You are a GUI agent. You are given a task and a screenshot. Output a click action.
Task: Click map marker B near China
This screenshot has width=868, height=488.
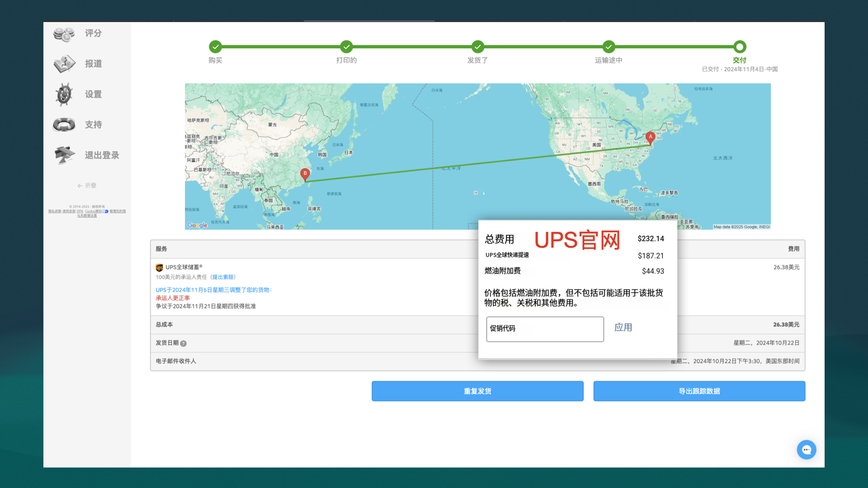(305, 174)
